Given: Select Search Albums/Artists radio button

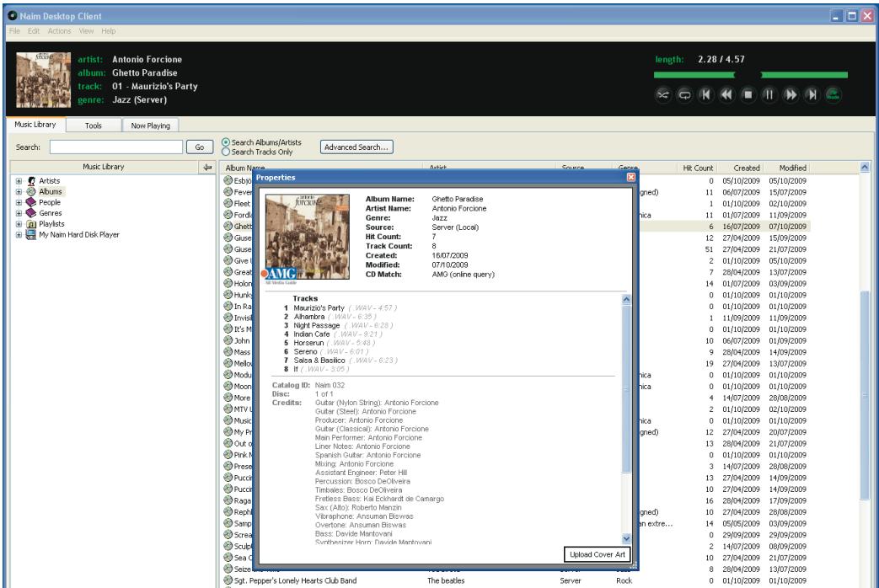Looking at the screenshot, I should tap(226, 142).
